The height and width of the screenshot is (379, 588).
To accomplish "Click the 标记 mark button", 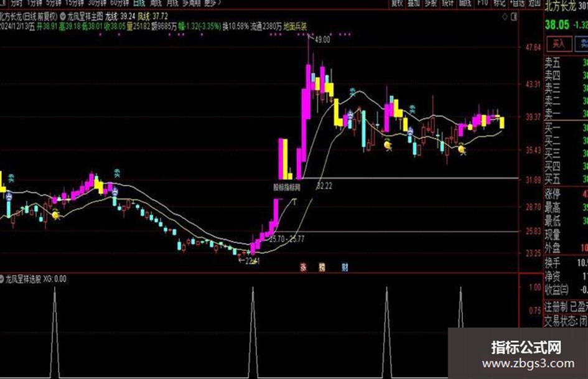I will (x=499, y=3).
